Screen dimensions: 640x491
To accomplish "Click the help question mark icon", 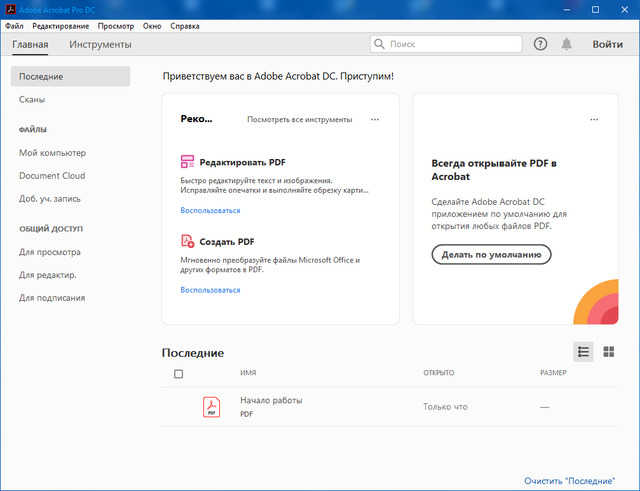I will pos(541,44).
